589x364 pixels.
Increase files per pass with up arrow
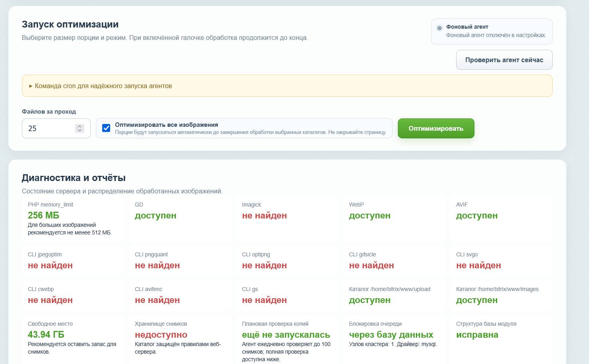pos(79,126)
